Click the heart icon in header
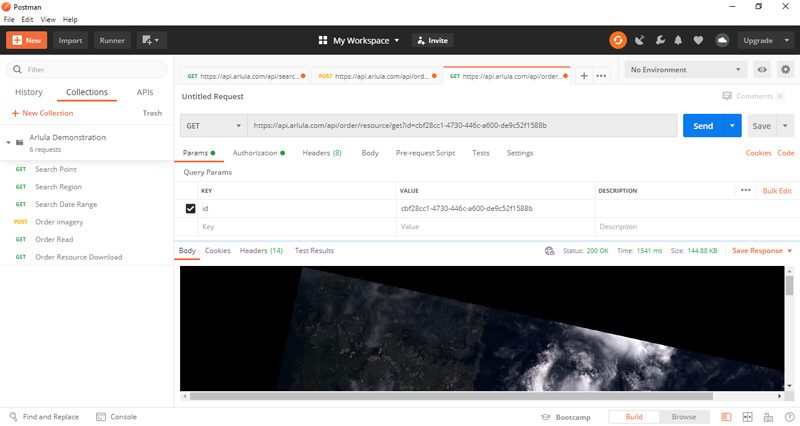This screenshot has width=800, height=426. pos(698,40)
